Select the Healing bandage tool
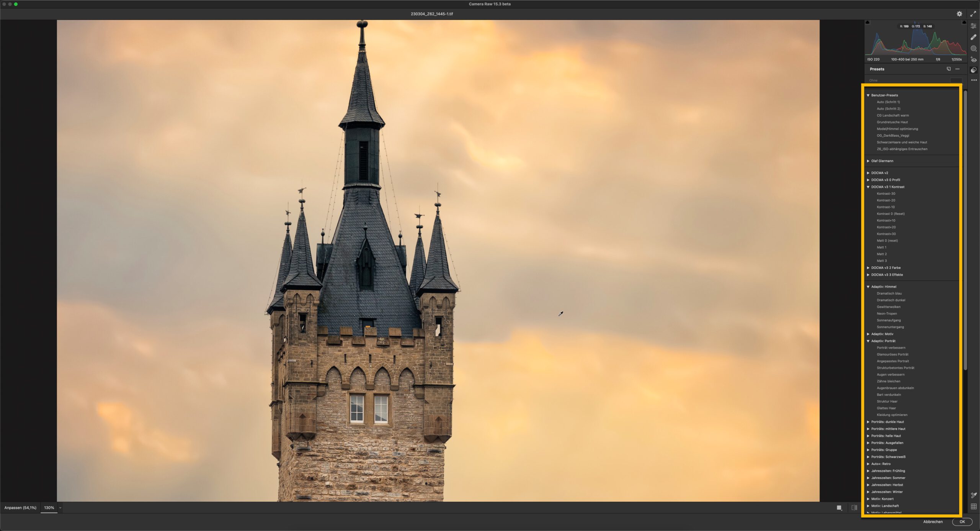The image size is (980, 531). pos(973,37)
